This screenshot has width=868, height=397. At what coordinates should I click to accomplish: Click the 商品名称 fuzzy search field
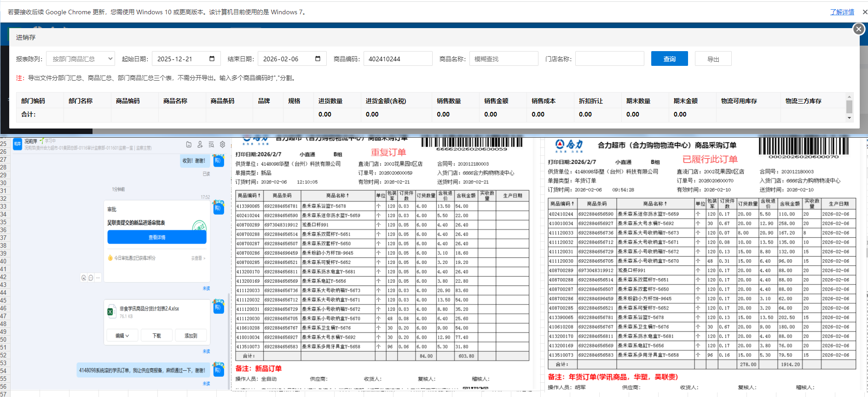(x=503, y=59)
